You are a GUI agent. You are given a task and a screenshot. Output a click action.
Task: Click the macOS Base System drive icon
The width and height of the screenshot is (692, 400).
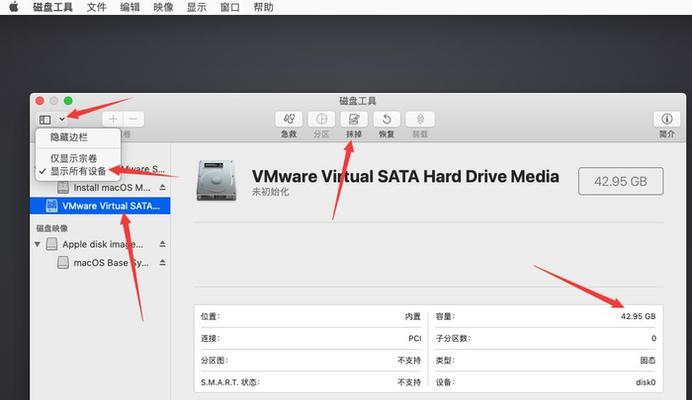pos(63,263)
